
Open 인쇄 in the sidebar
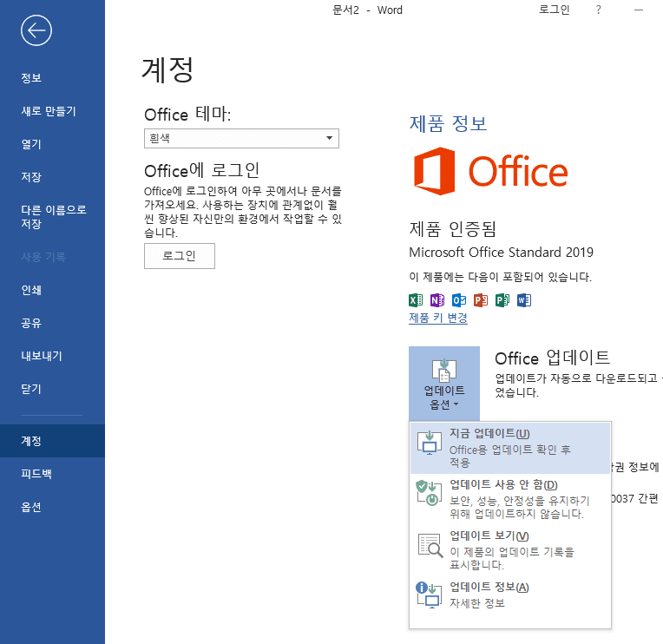(x=31, y=290)
